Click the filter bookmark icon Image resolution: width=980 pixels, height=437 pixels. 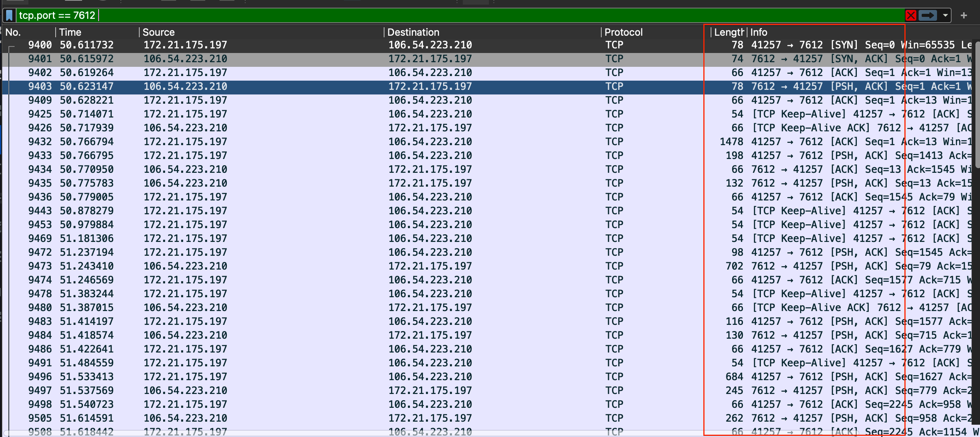tap(10, 15)
